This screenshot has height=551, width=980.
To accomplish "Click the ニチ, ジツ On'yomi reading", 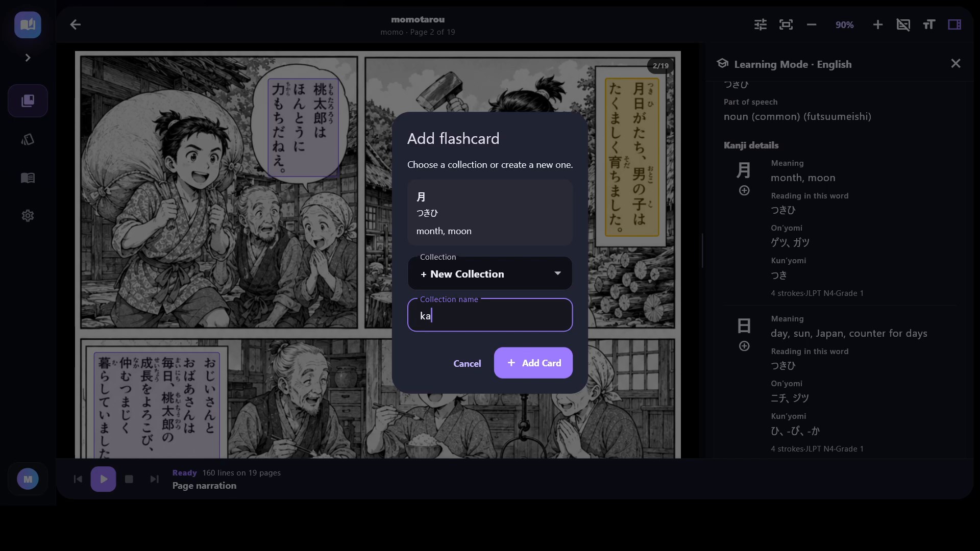I will 790,398.
